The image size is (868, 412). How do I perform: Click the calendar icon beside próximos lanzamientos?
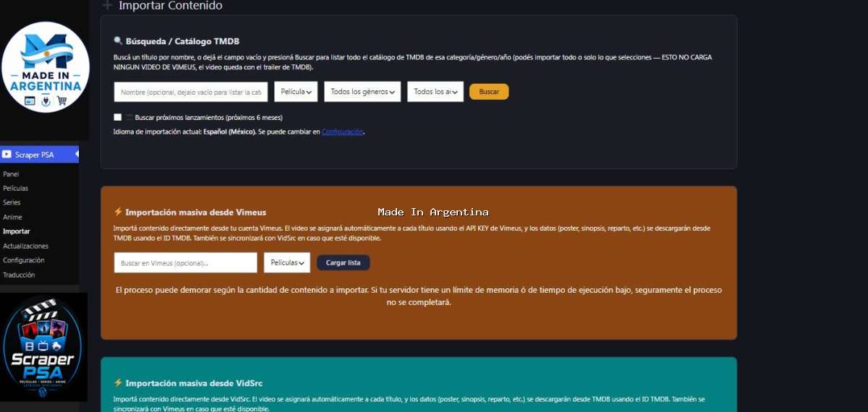[129, 117]
